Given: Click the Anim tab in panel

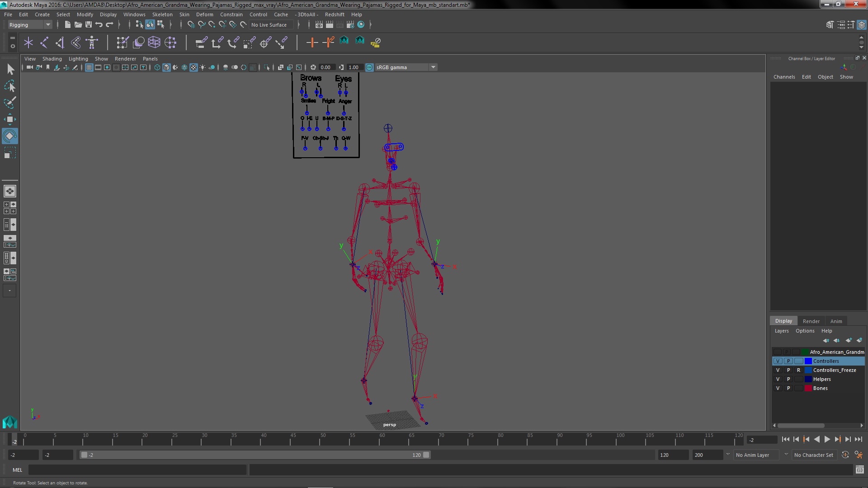Looking at the screenshot, I should (836, 321).
